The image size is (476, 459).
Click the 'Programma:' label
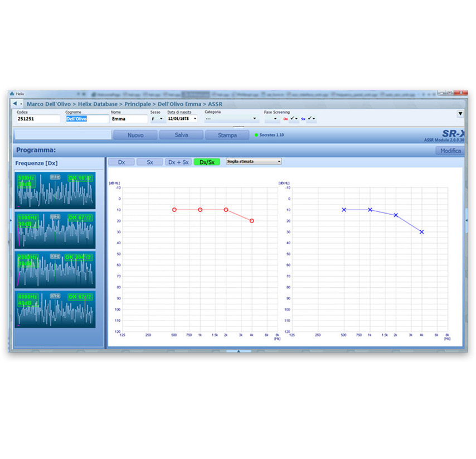point(36,150)
